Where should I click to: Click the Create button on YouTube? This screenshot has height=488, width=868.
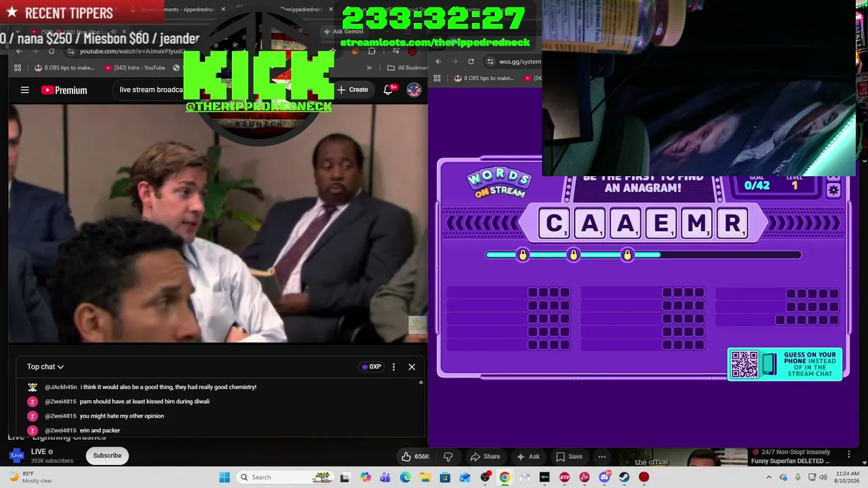point(353,89)
